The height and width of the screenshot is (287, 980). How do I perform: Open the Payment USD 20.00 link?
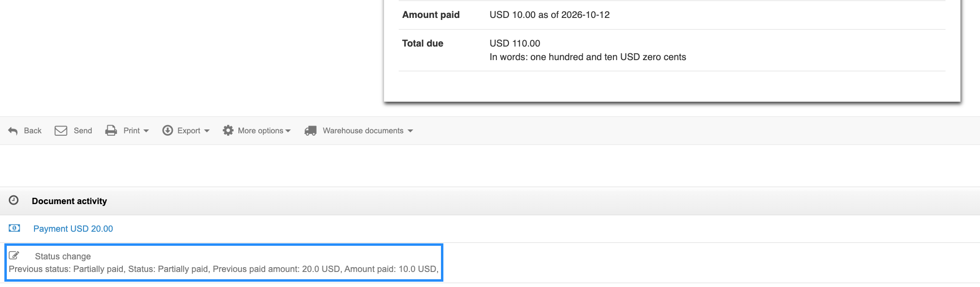pos(73,229)
